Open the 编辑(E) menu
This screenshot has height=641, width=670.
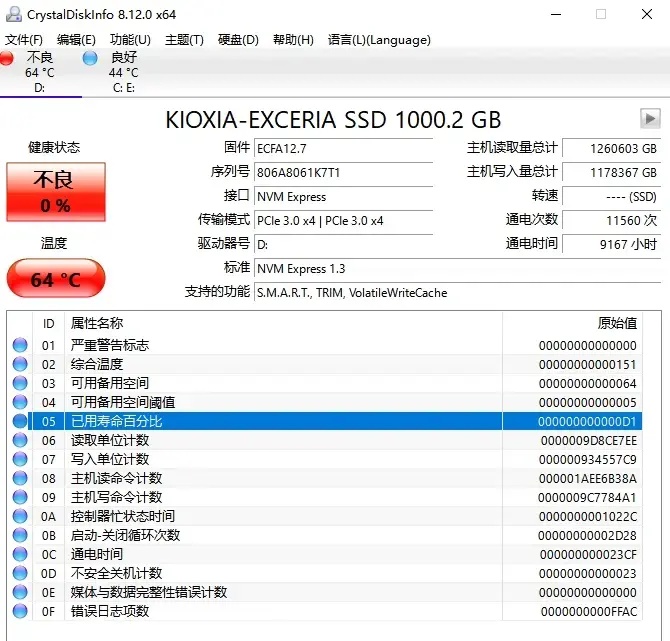coord(76,40)
